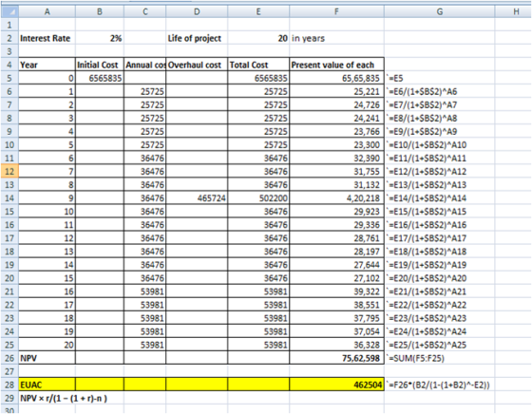
Task: Select year 20 cell in column A
Action: pos(47,345)
